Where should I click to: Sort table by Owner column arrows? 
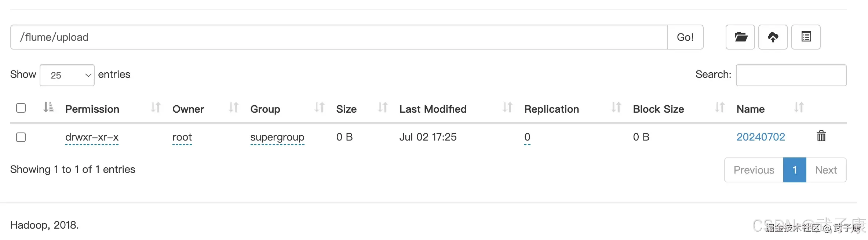pyautogui.click(x=233, y=108)
